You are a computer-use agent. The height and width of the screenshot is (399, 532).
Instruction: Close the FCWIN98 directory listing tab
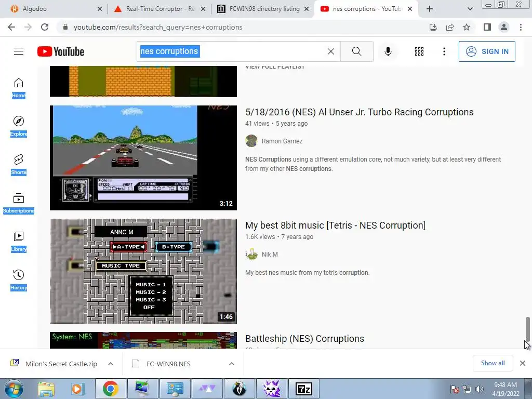coord(307,9)
